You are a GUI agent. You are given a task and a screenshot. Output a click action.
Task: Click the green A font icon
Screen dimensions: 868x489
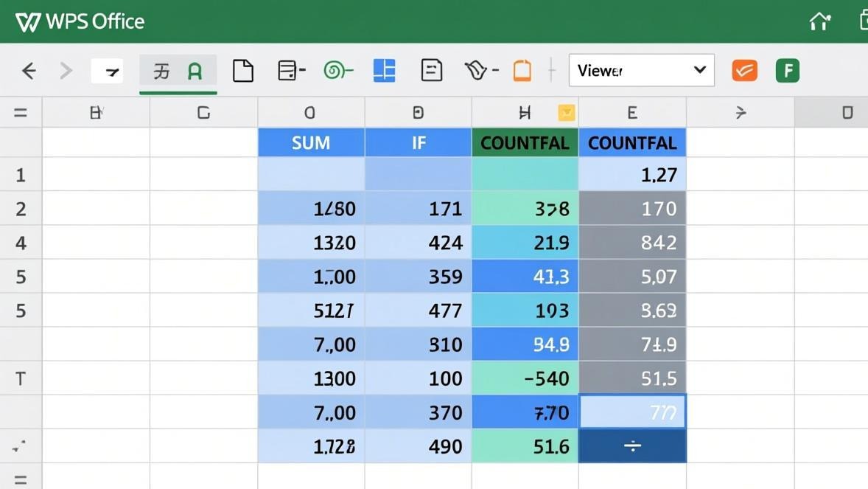point(195,71)
